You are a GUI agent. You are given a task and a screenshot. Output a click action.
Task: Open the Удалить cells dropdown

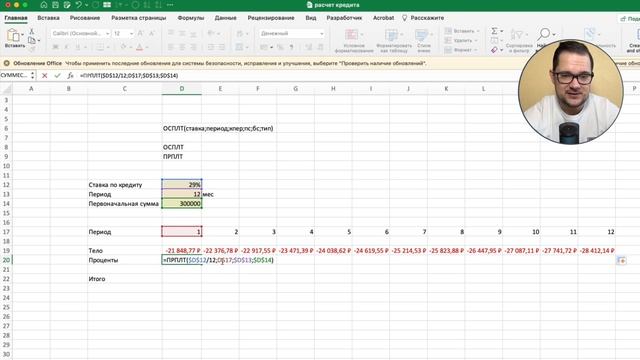click(x=461, y=40)
